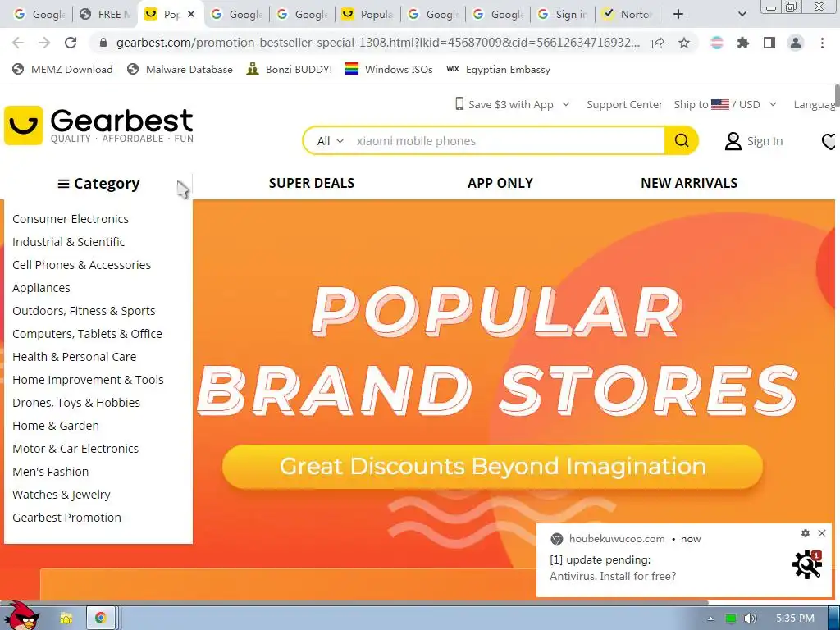The image size is (840, 630).
Task: Select Men's Fashion category
Action: [50, 472]
